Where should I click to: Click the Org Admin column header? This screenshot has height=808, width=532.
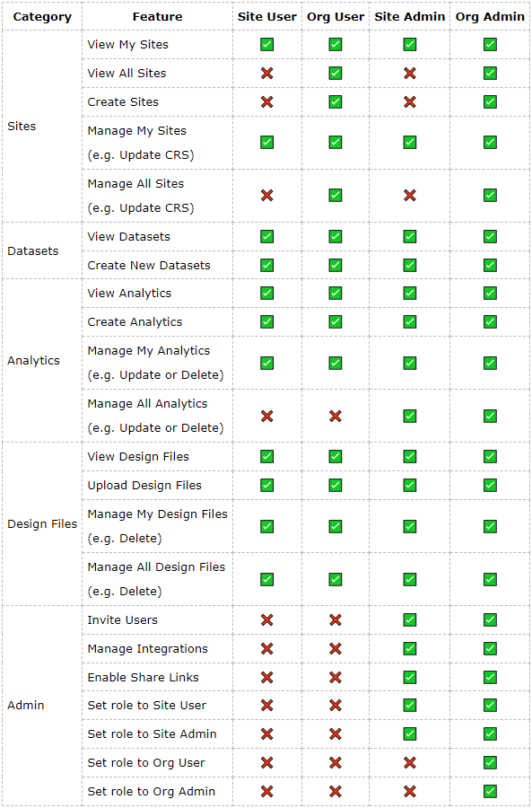[x=491, y=16]
